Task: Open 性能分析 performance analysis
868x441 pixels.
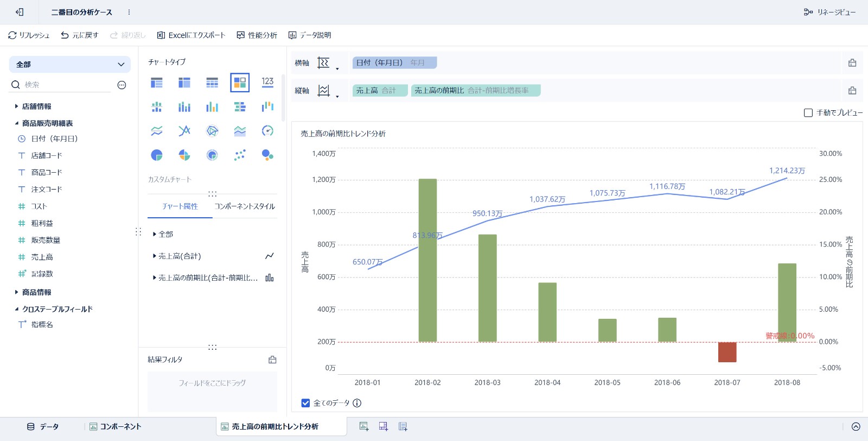Action: (x=257, y=35)
